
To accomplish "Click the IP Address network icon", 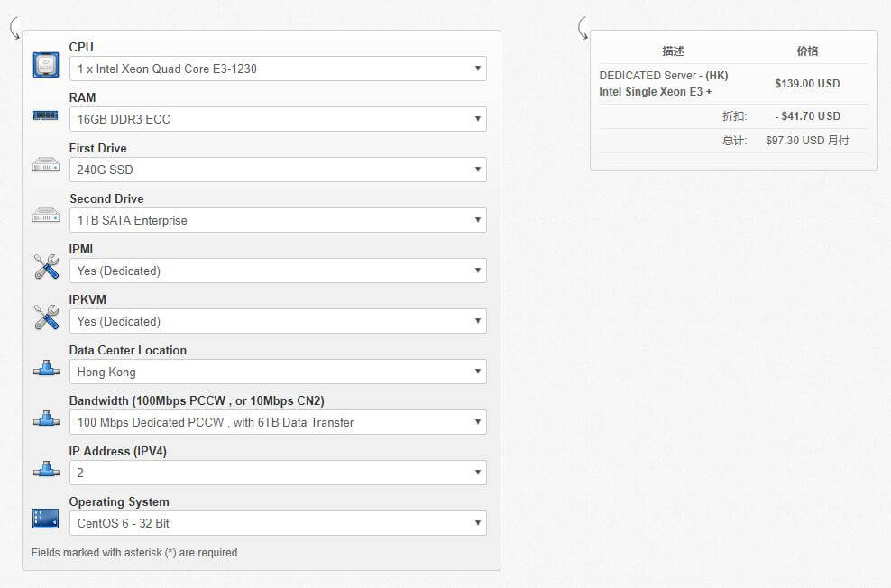I will 46,469.
